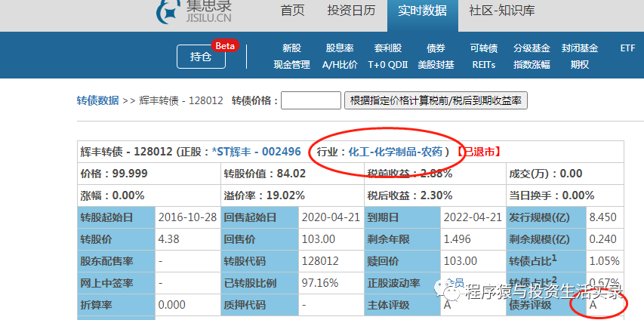Open the 现金管理 menu item
The height and width of the screenshot is (320, 644).
pos(291,65)
